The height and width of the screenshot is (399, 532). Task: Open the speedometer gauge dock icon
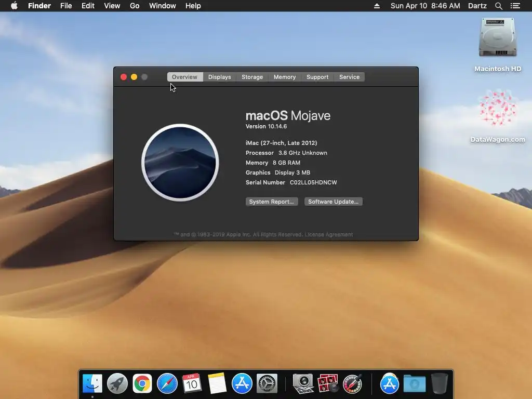[353, 383]
